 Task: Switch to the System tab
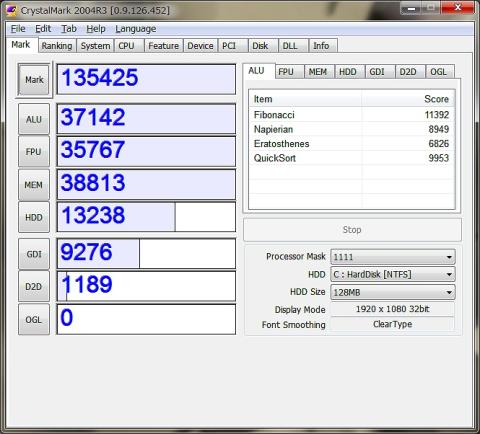(95, 46)
